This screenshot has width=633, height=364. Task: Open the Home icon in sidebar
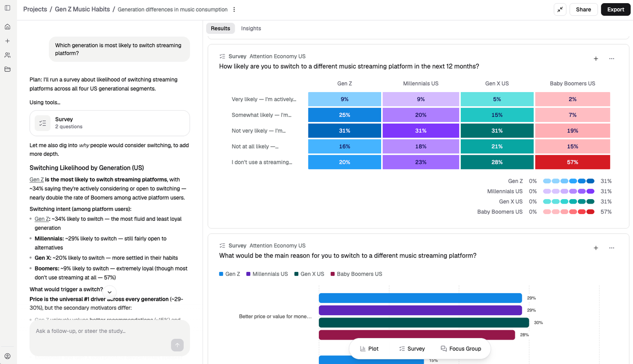(x=7, y=27)
